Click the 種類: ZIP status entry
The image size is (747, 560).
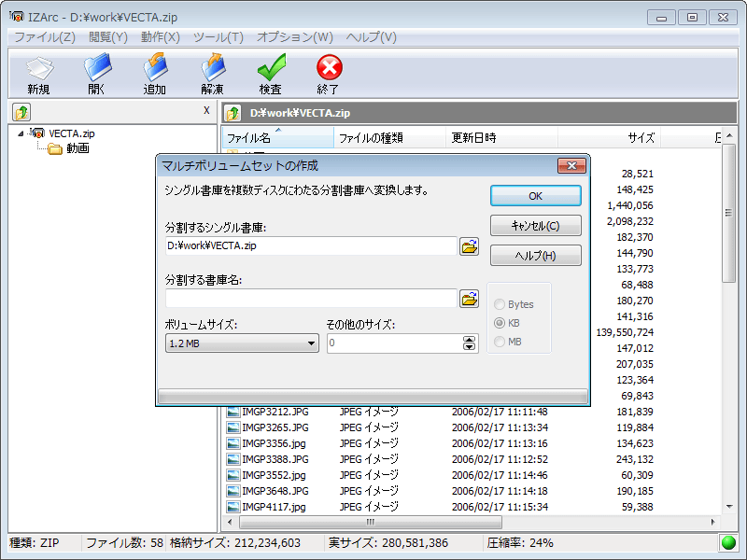click(35, 543)
